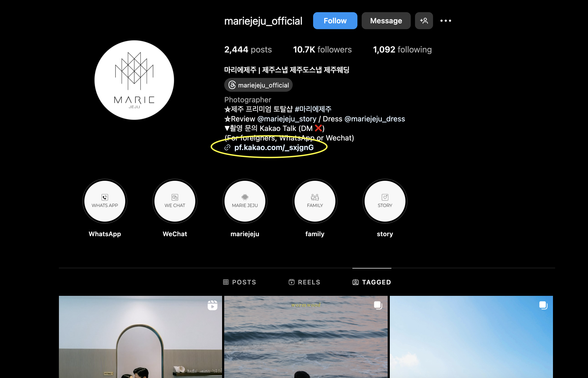Open the three-dots more options menu
The width and height of the screenshot is (588, 378).
click(x=446, y=21)
